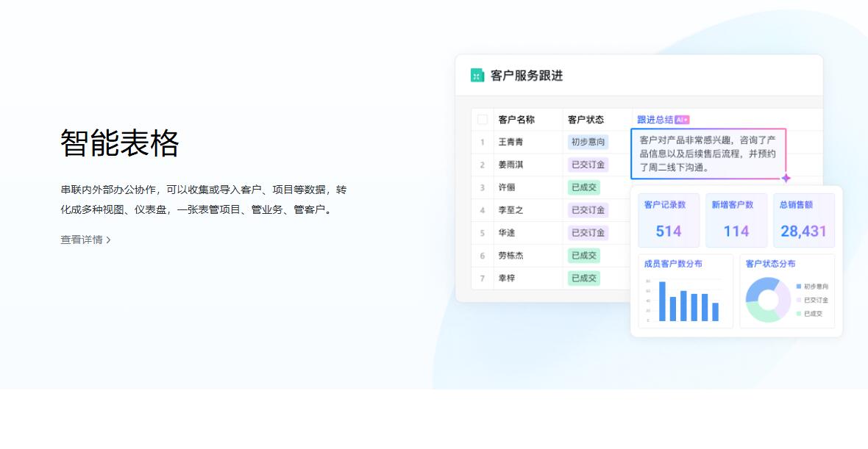Open the 跟进总结 column header
868x449 pixels.
(655, 118)
